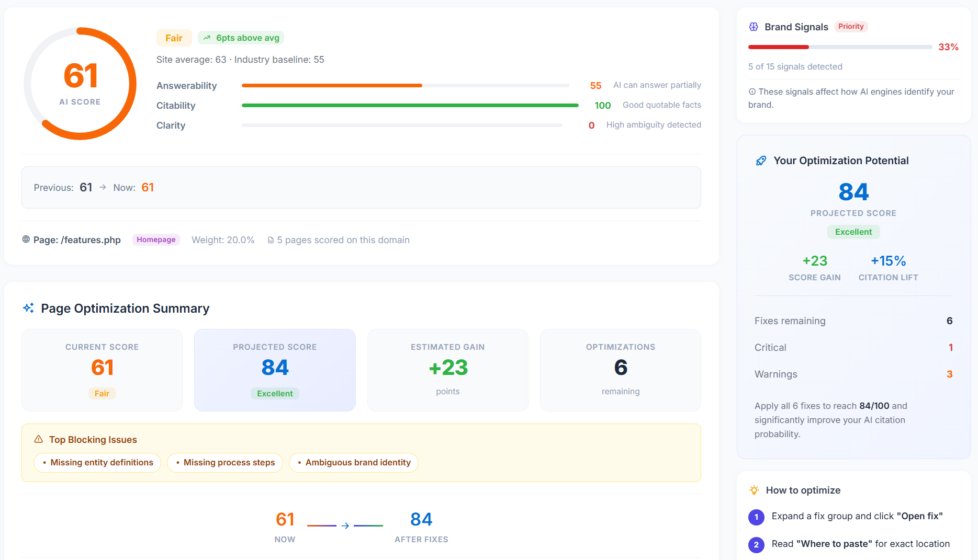Image resolution: width=978 pixels, height=560 pixels.
Task: Click the sparkle icon beside Page Optimization Summary
Action: pyautogui.click(x=28, y=308)
